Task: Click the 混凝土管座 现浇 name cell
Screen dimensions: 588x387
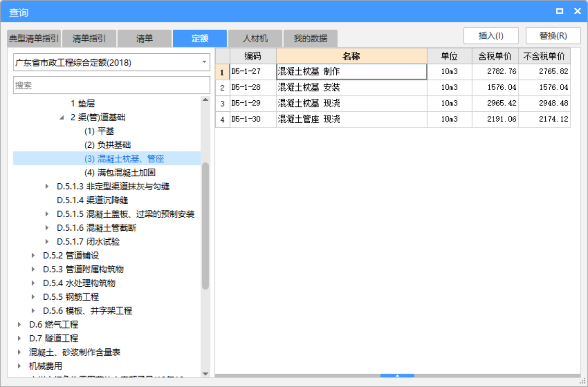Action: point(352,119)
